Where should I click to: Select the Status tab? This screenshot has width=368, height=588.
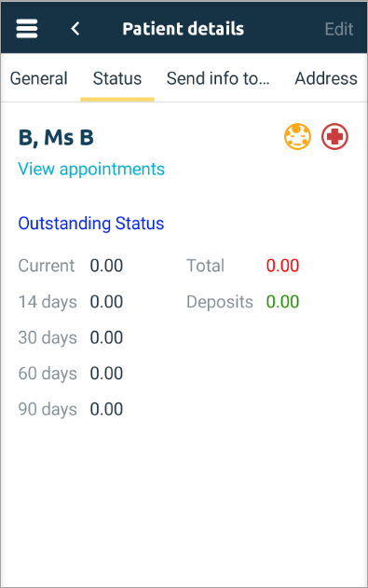[117, 78]
